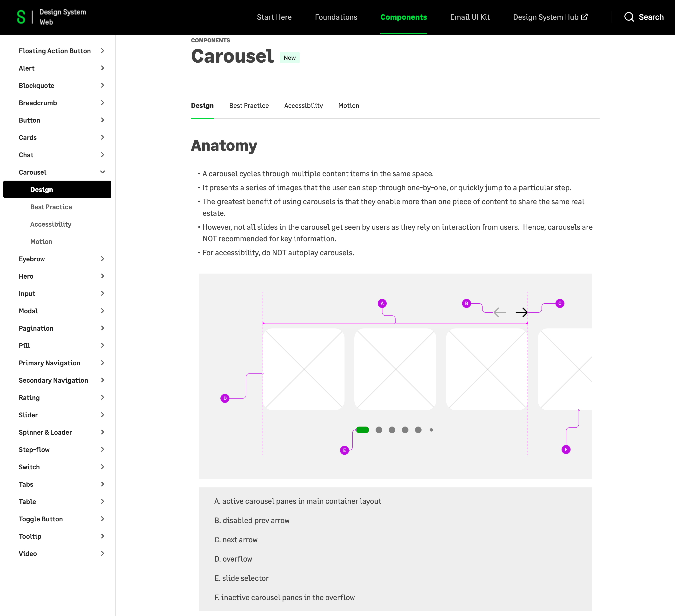
Task: Click the green S logo icon
Action: click(21, 17)
